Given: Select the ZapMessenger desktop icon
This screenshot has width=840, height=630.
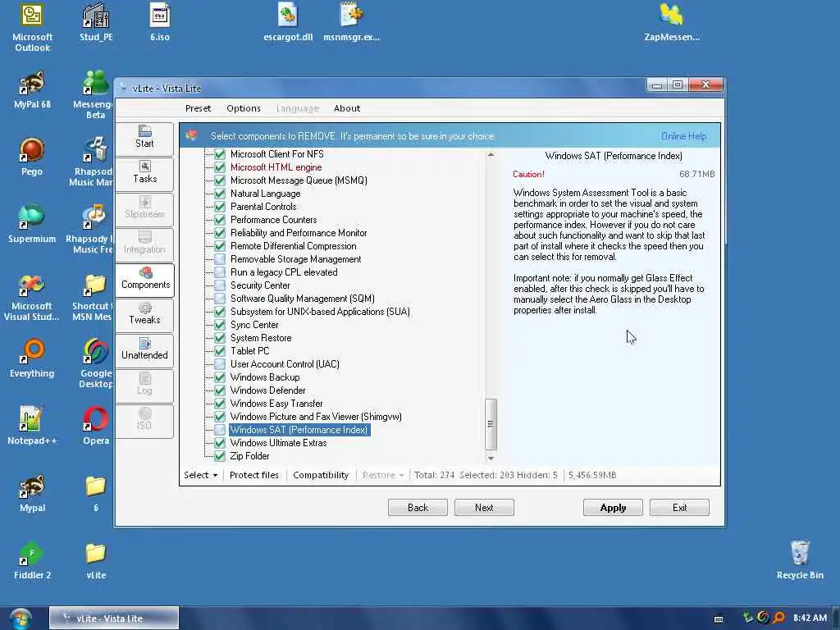Looking at the screenshot, I should (672, 22).
